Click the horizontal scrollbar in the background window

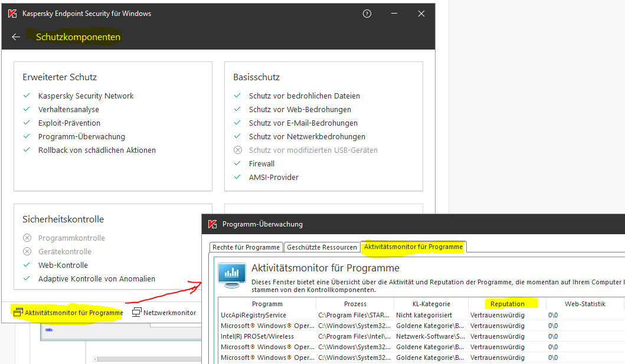(147, 359)
